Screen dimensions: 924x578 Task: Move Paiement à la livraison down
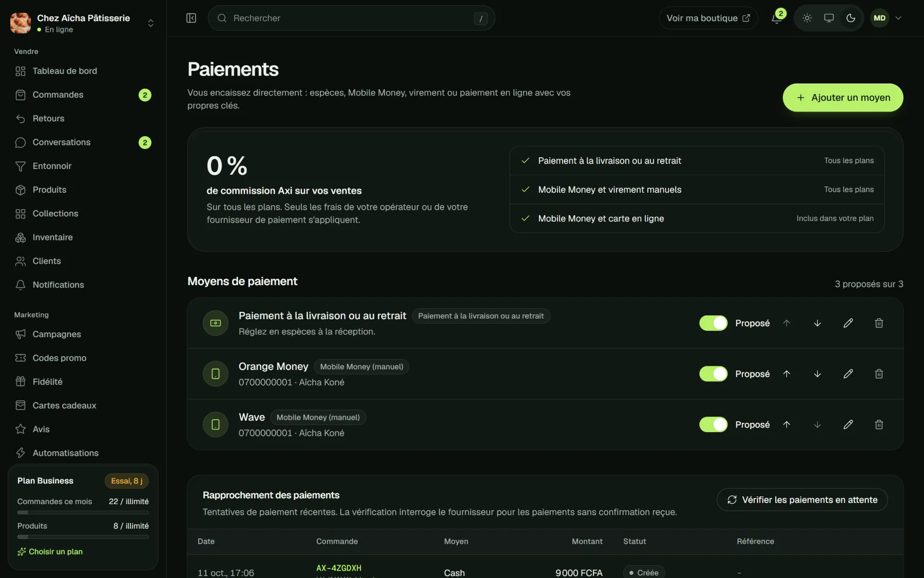(817, 323)
